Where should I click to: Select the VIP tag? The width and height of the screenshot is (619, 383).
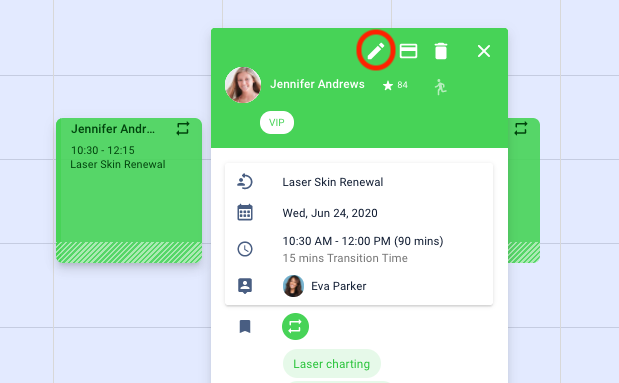pos(277,122)
